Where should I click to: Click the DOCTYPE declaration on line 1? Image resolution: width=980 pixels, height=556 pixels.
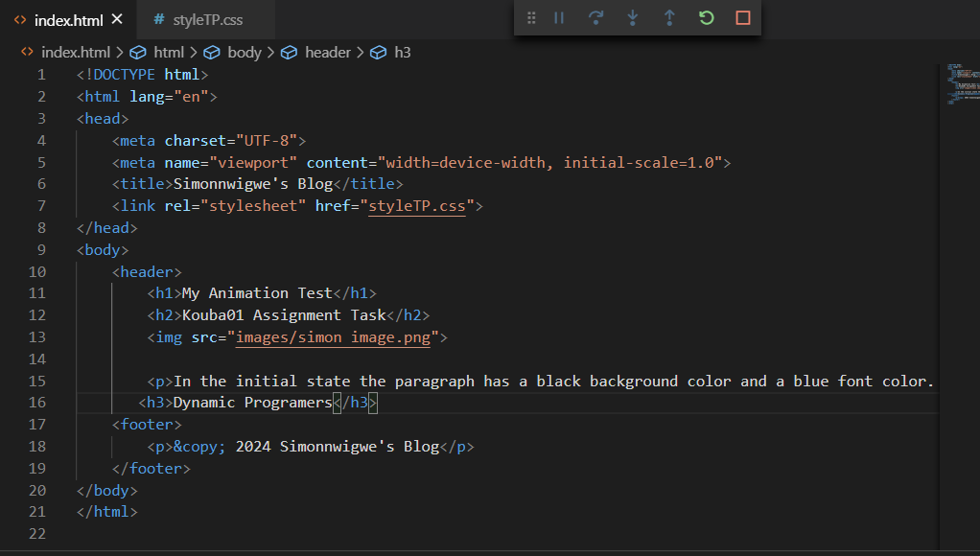click(142, 75)
